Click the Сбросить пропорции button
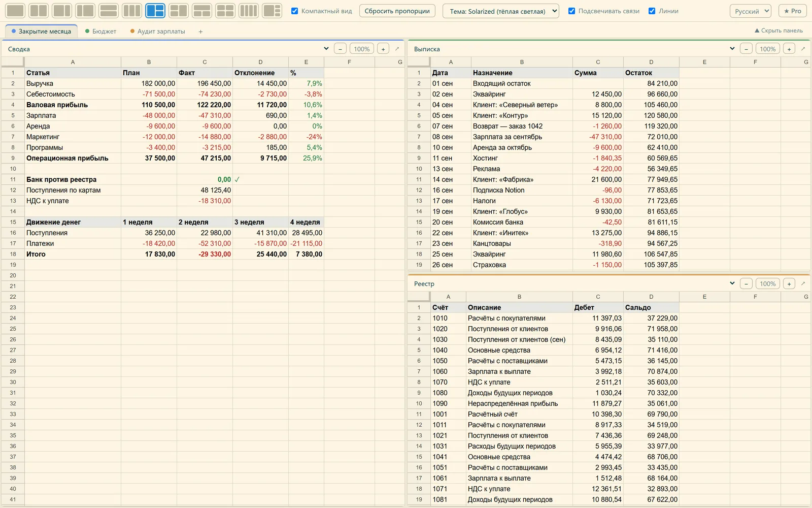The image size is (812, 508). click(x=397, y=11)
